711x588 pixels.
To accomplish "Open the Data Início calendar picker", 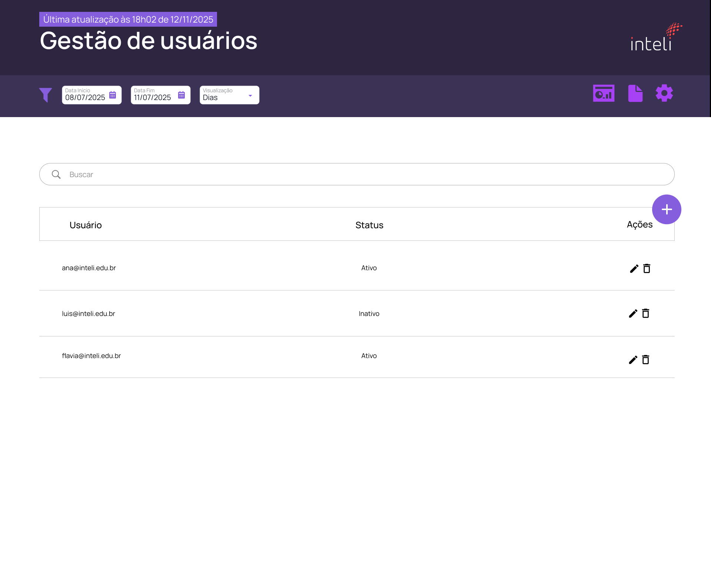I will 112,95.
